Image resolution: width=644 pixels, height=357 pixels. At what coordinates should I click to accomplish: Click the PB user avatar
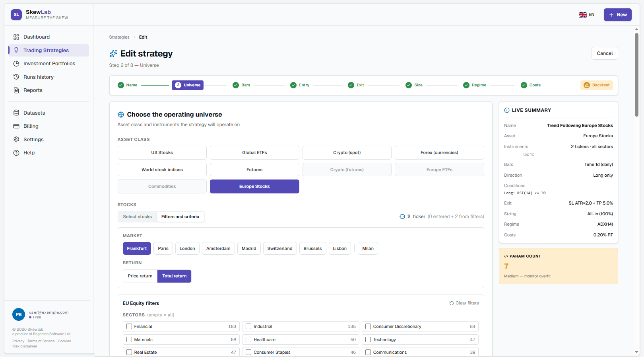pyautogui.click(x=19, y=314)
